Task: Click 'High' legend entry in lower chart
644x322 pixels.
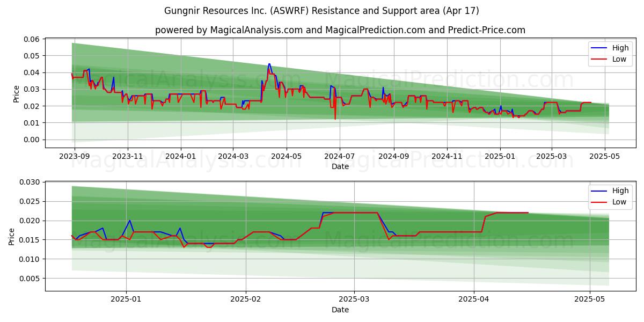Action: (x=620, y=191)
